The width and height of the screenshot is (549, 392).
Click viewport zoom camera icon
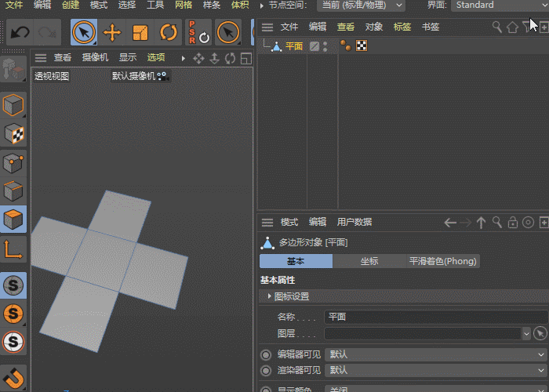[x=214, y=58]
